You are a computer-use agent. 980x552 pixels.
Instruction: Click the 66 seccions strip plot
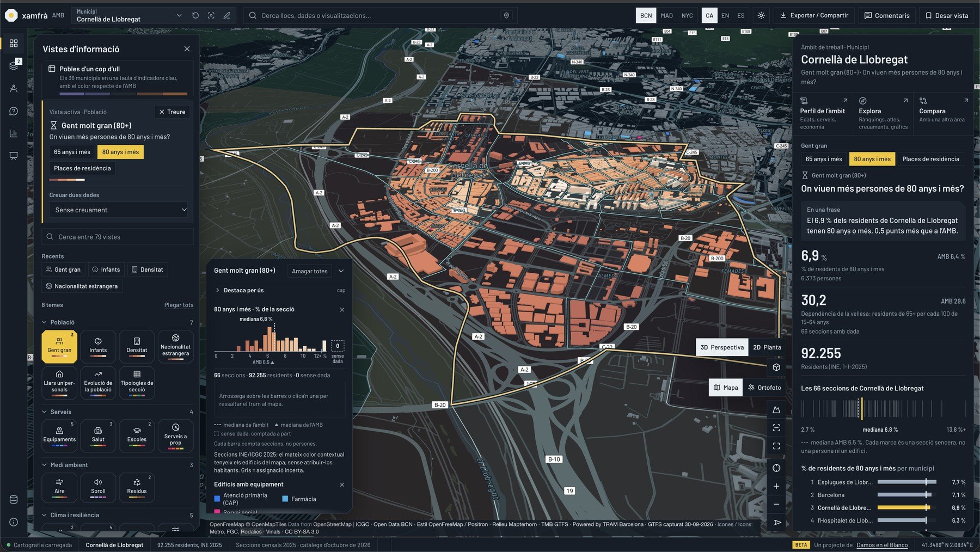[883, 409]
